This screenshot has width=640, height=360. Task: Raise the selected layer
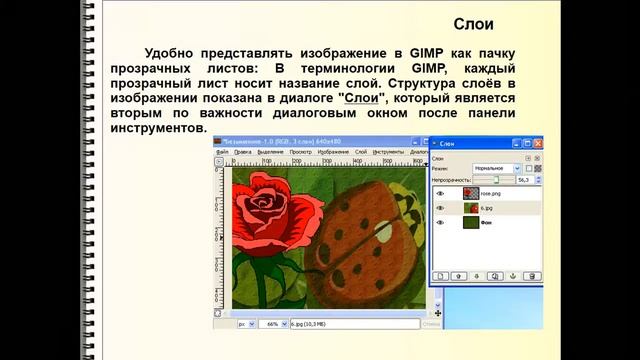[x=458, y=276]
